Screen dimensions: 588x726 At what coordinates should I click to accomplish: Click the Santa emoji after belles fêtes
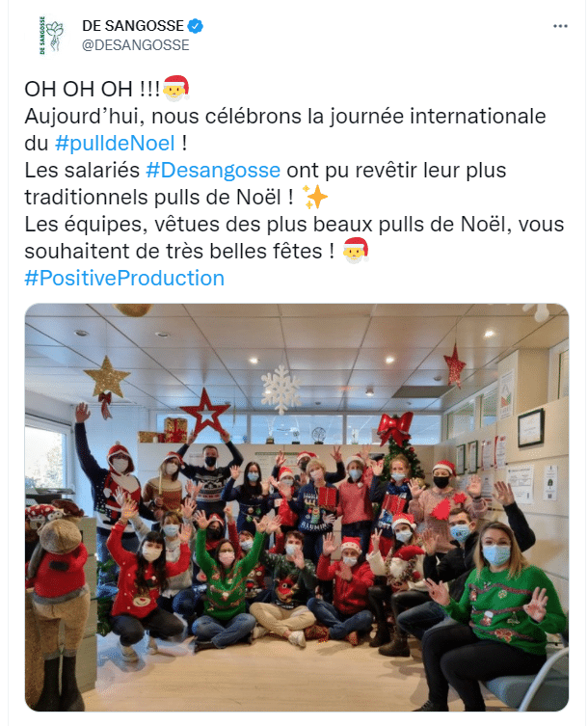355,251
